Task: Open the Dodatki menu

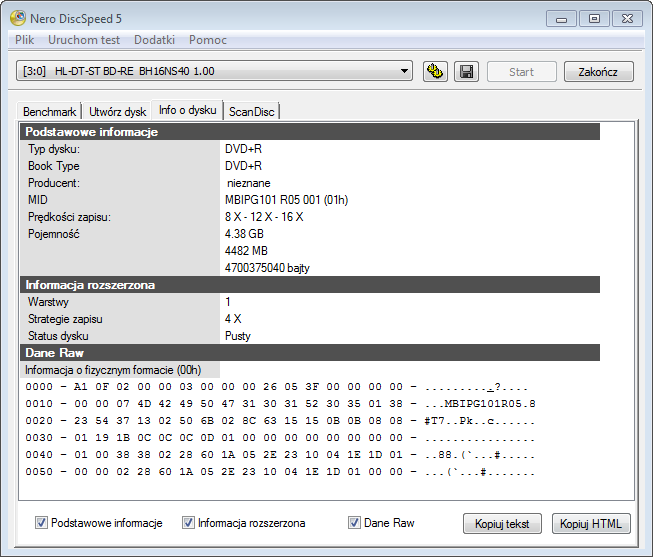Action: pos(154,40)
